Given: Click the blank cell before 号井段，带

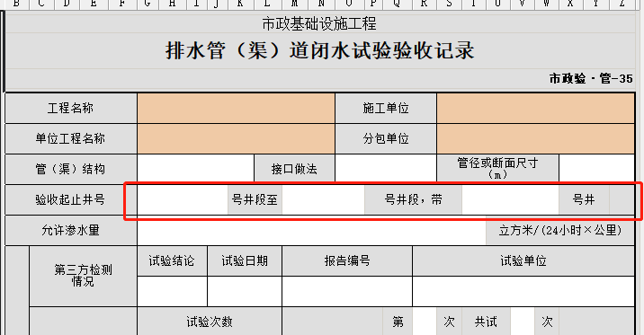Looking at the screenshot, I should point(323,199).
